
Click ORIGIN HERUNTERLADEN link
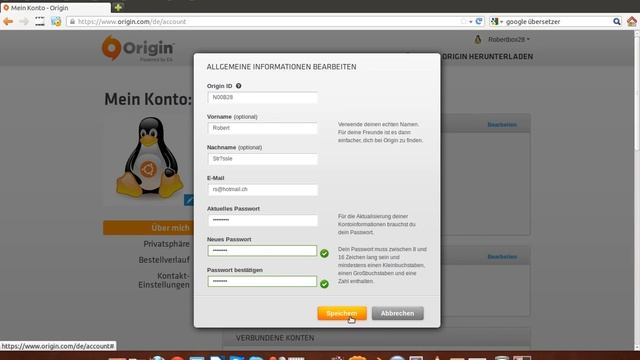[x=487, y=56]
